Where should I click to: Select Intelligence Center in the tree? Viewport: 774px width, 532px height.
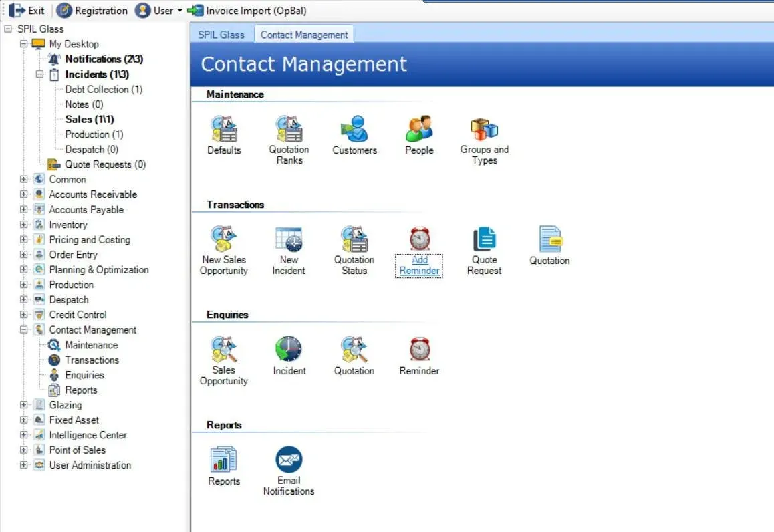coord(88,435)
